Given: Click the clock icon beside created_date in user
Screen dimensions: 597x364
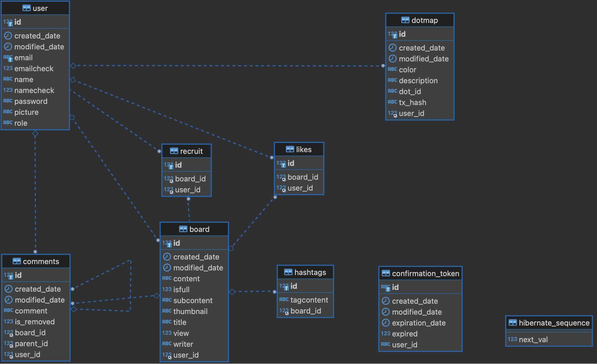Looking at the screenshot, I should [8, 36].
